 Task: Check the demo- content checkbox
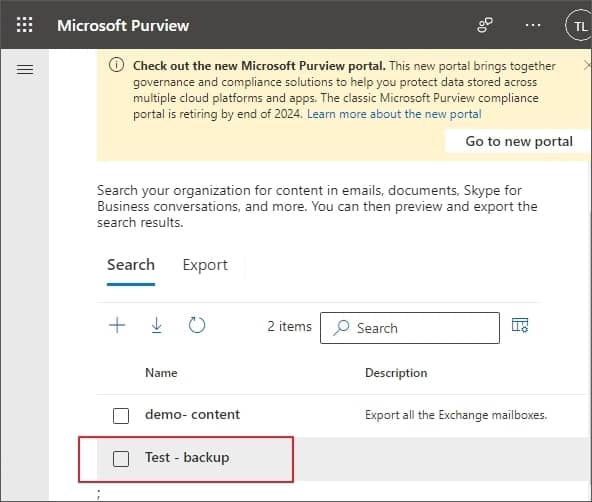click(x=121, y=416)
